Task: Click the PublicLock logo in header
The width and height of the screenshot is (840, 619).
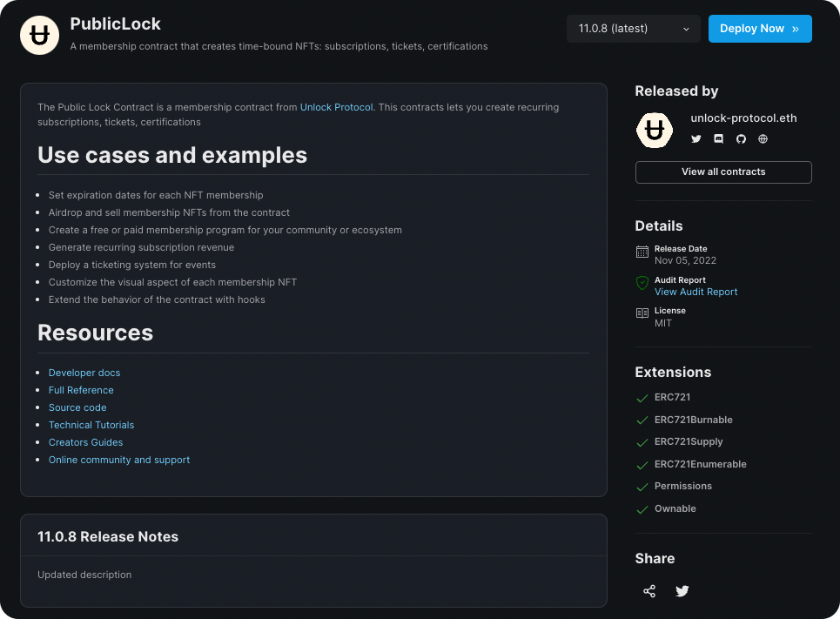Action: click(x=40, y=36)
